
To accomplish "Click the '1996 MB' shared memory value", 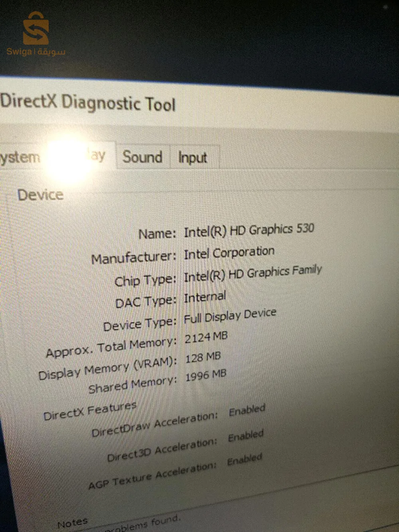I will pyautogui.click(x=206, y=376).
